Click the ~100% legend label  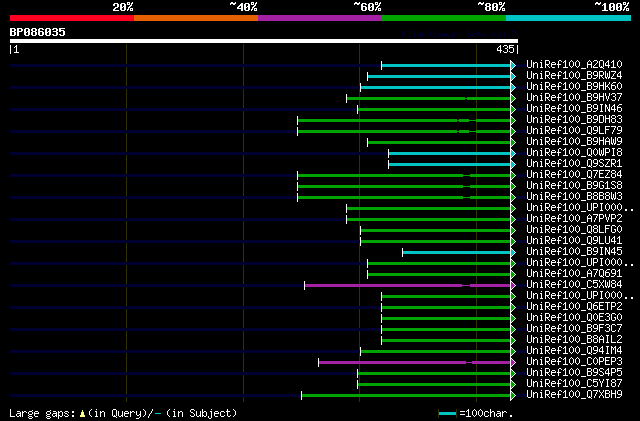point(611,7)
